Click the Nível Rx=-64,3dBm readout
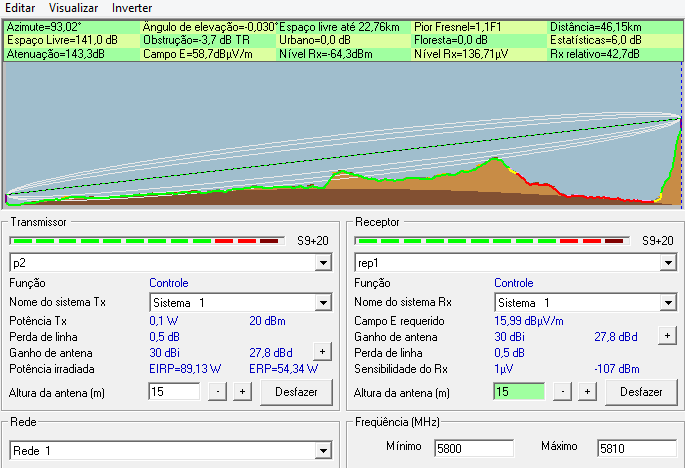685x468 pixels. click(x=326, y=54)
